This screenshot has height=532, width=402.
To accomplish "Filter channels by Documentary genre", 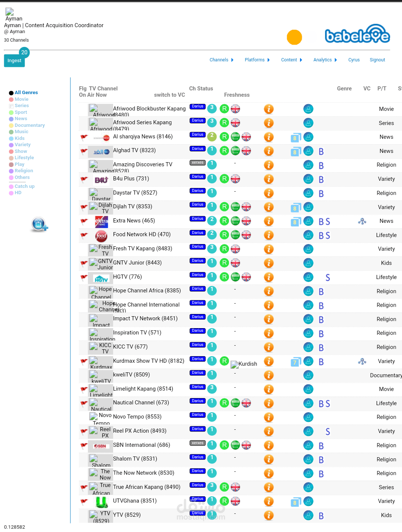I will [30, 125].
